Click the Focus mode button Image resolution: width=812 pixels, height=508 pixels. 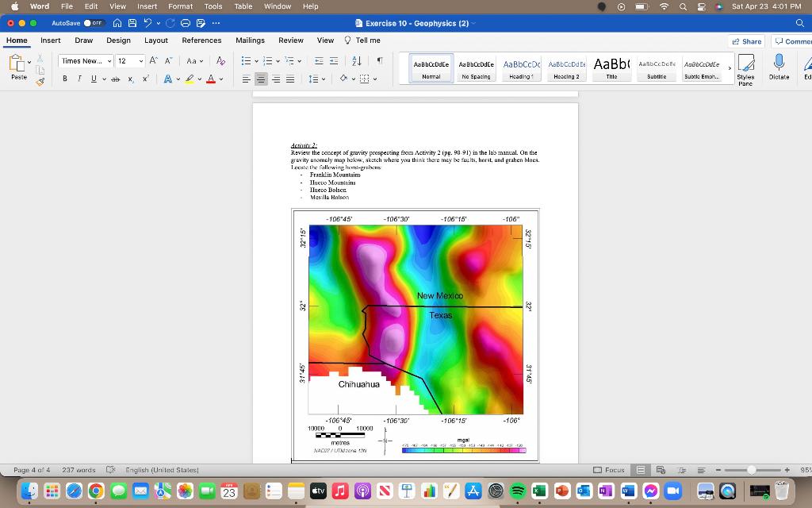[609, 470]
